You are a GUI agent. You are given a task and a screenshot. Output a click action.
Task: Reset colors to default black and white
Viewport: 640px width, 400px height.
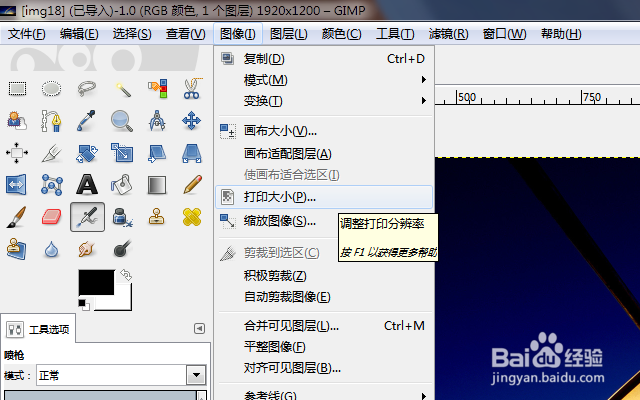pos(84,304)
